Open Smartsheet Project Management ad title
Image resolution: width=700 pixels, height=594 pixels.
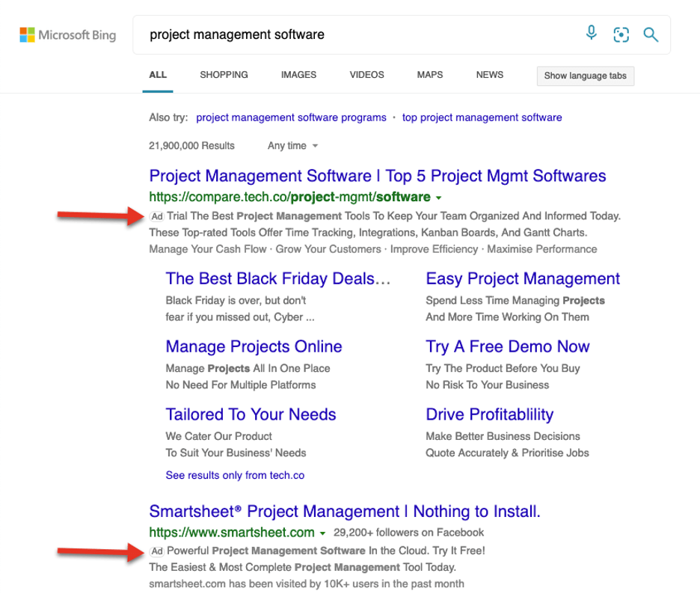[x=345, y=512]
